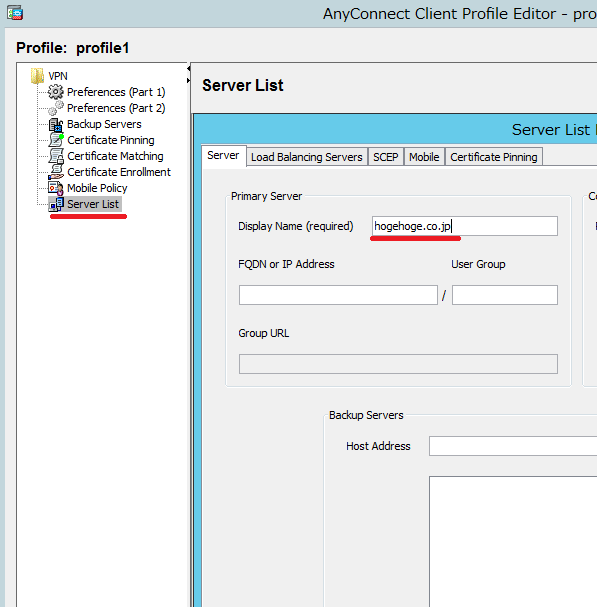The height and width of the screenshot is (607, 597).
Task: Select the VPN root node
Action: [58, 76]
